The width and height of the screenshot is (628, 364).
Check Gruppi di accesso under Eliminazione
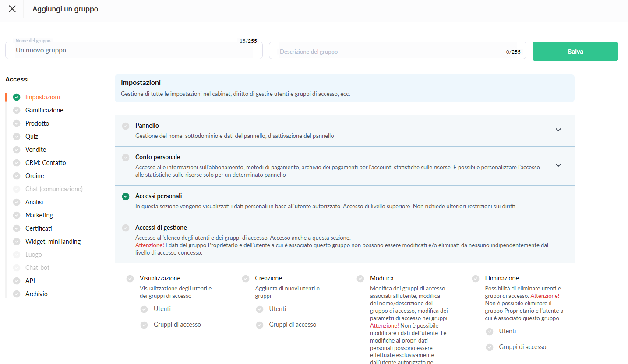(x=490, y=347)
